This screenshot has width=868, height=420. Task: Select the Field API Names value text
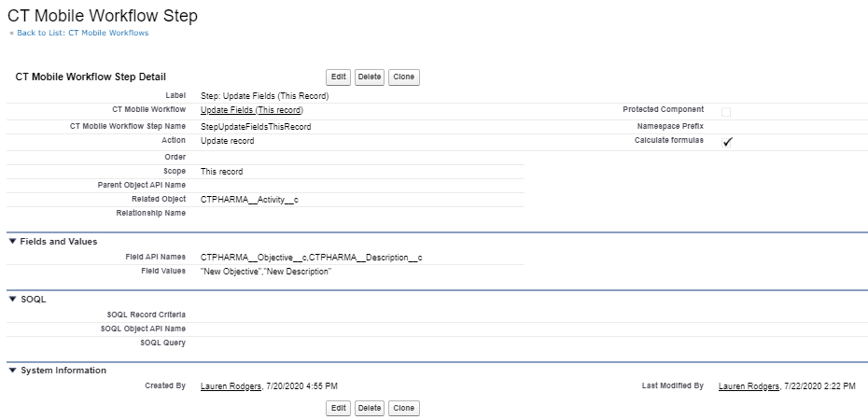pyautogui.click(x=311, y=257)
